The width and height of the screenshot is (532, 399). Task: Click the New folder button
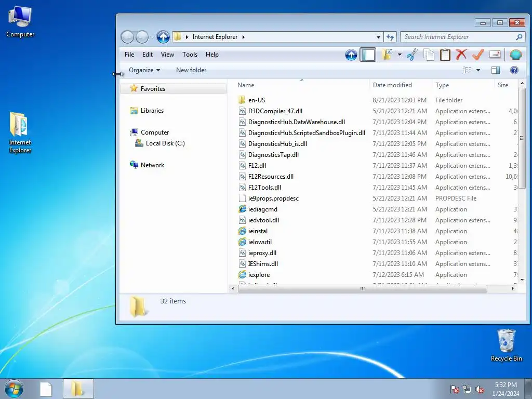191,70
